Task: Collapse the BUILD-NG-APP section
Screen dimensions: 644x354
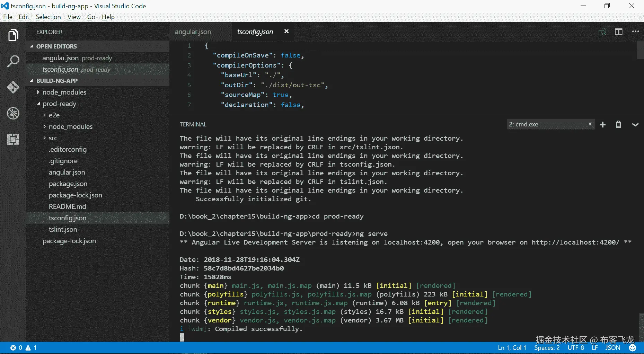Action: [98, 81]
